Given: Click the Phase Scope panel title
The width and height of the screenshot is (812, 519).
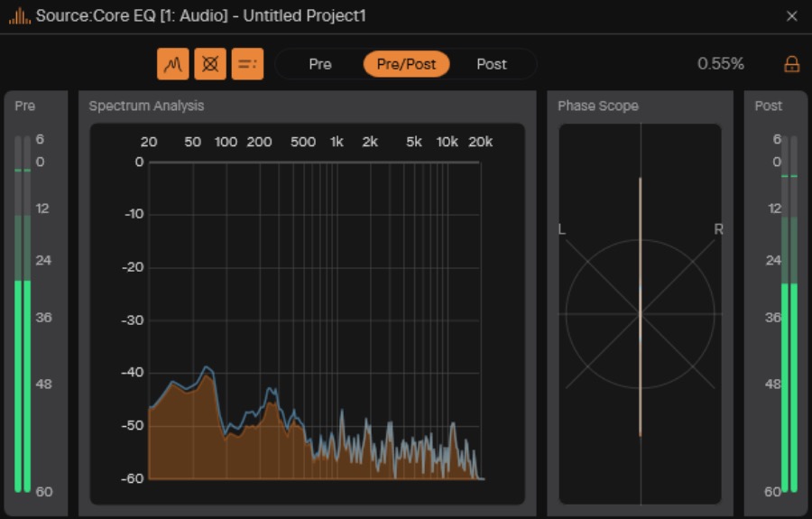Looking at the screenshot, I should click(598, 106).
